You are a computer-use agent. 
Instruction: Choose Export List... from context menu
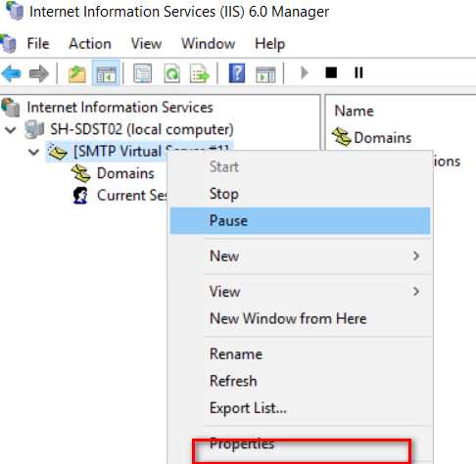point(301,408)
